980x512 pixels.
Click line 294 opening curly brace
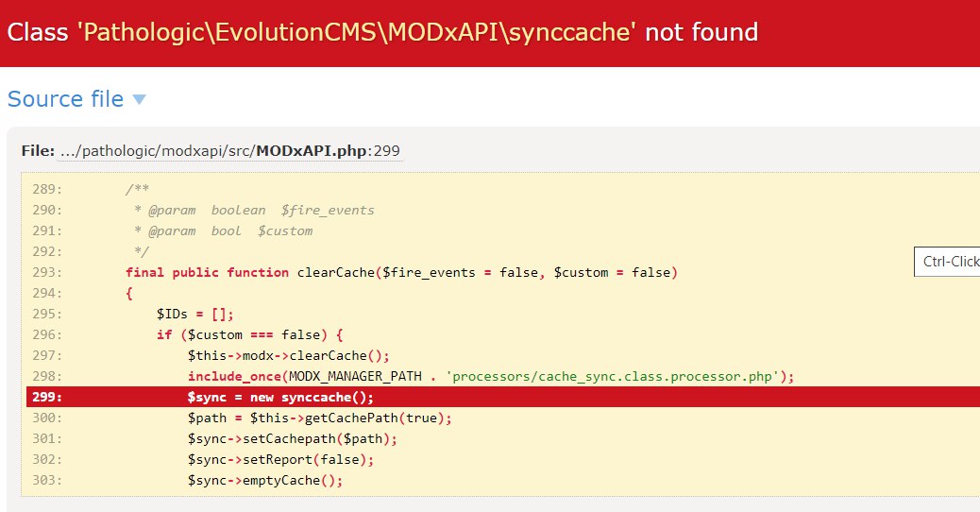[128, 293]
